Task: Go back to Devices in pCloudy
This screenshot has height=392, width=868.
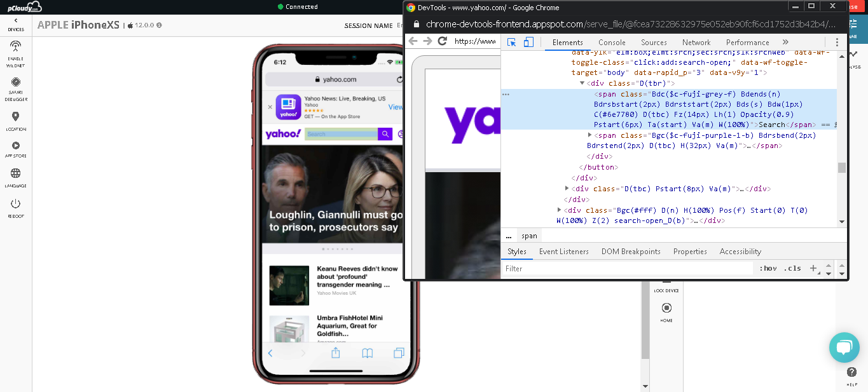Action: pos(16,24)
